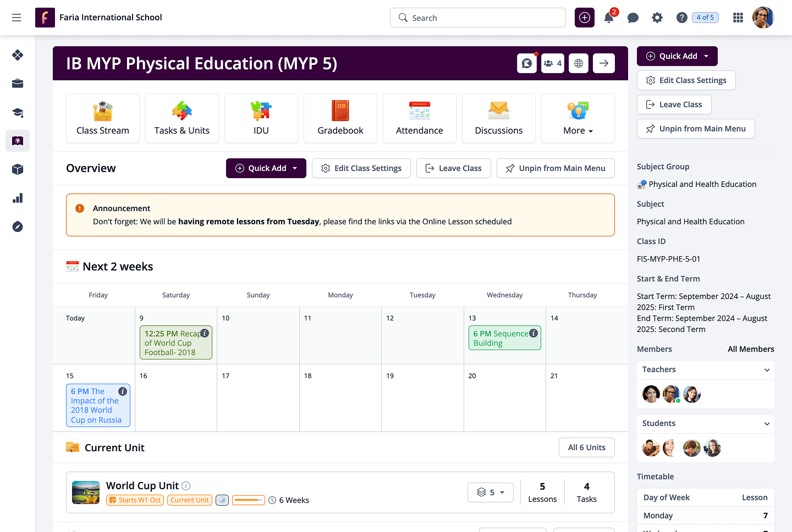Open the Attendance tab
Screen dimensions: 792x532
point(420,118)
